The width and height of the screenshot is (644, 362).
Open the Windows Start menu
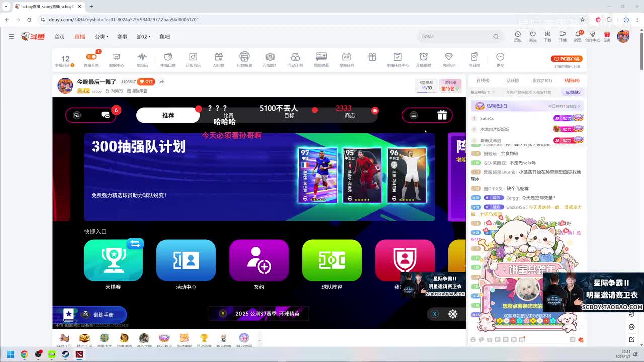(10, 354)
